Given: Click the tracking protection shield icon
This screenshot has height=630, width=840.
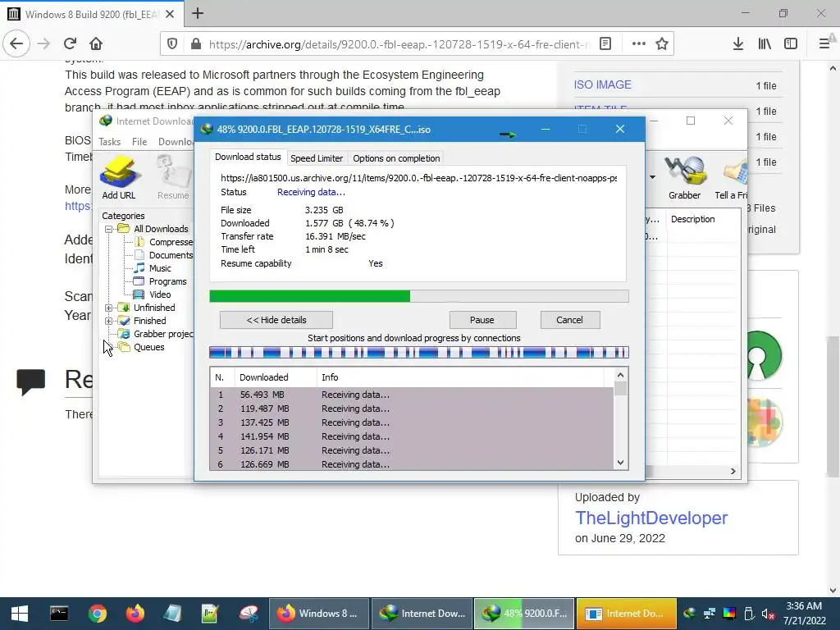Looking at the screenshot, I should (172, 43).
